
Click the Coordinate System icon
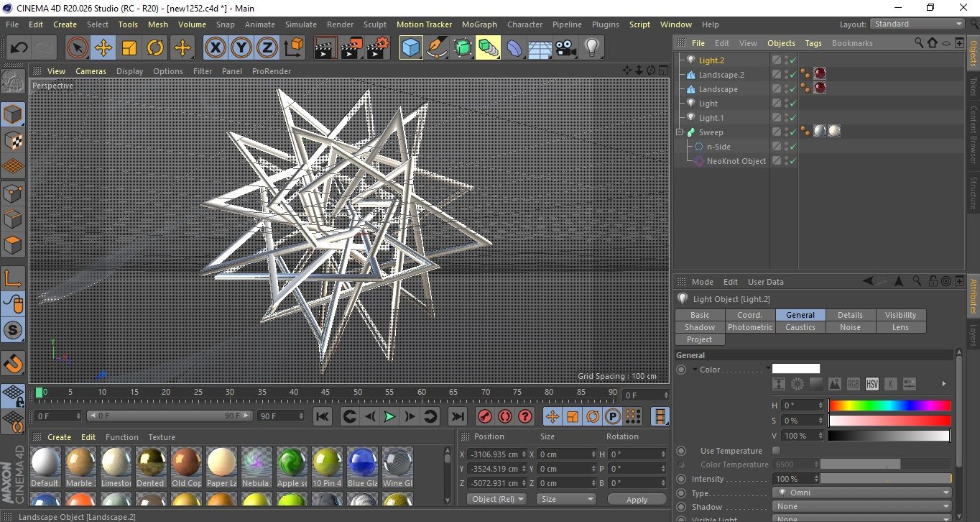coord(293,48)
